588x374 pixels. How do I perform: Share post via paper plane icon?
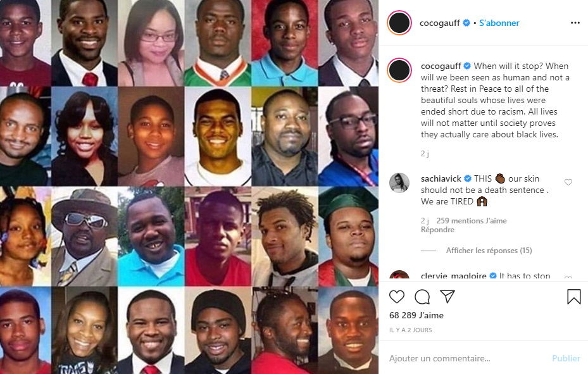pyautogui.click(x=447, y=296)
